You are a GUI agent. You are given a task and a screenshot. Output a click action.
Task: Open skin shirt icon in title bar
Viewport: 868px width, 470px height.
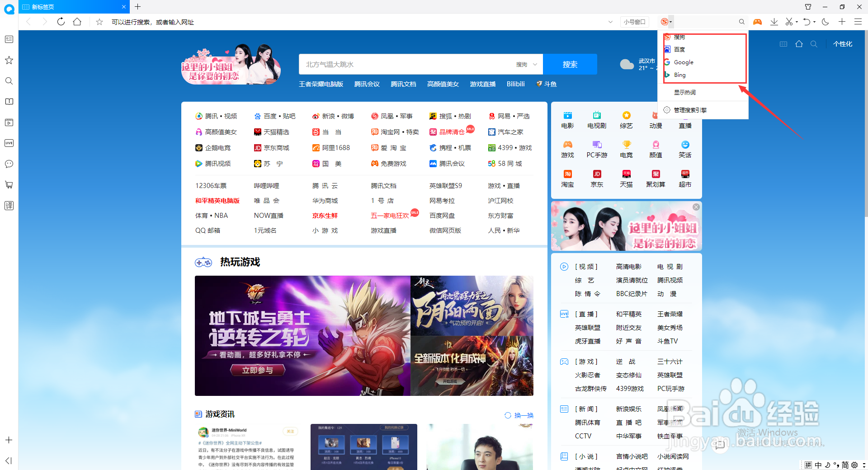click(808, 7)
